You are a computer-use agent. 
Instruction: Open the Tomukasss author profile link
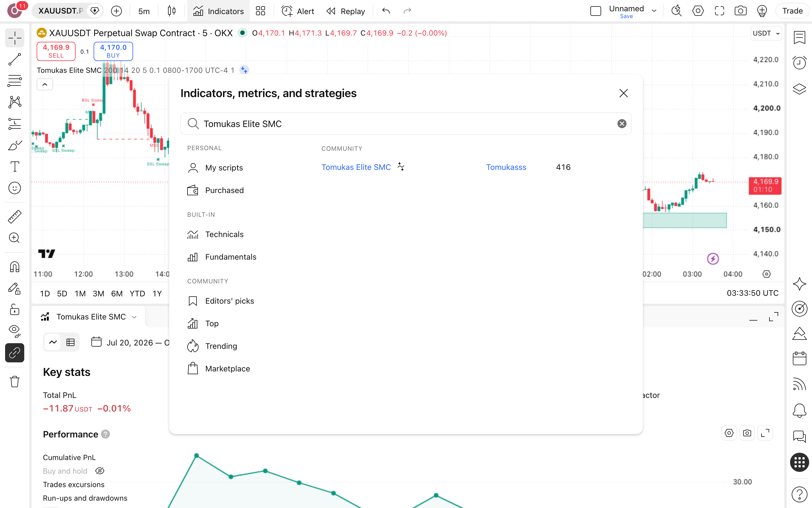coord(506,167)
